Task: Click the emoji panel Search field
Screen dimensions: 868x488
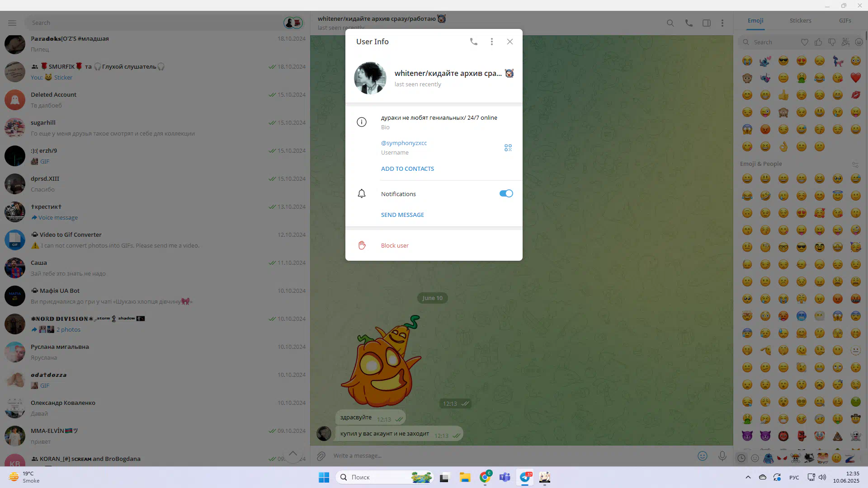Action: 769,42
